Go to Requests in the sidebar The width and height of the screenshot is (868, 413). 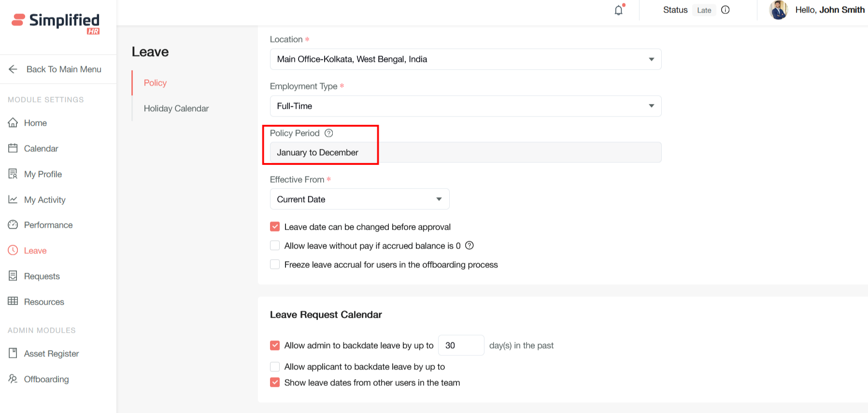[42, 276]
